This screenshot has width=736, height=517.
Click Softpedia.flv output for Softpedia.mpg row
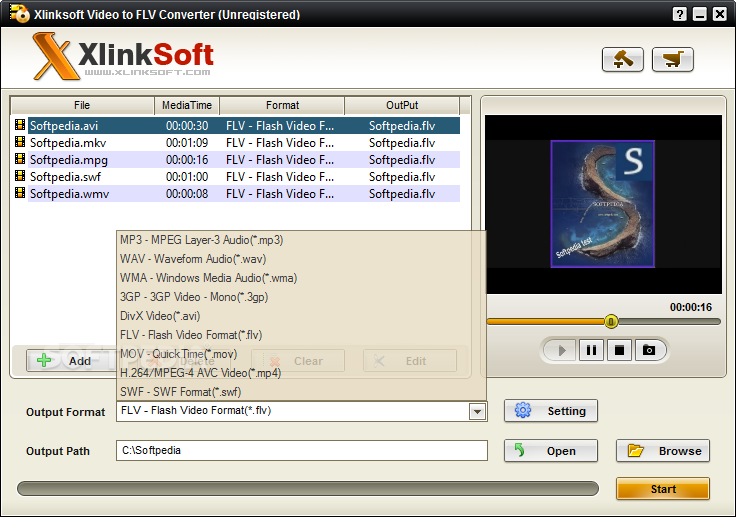402,160
